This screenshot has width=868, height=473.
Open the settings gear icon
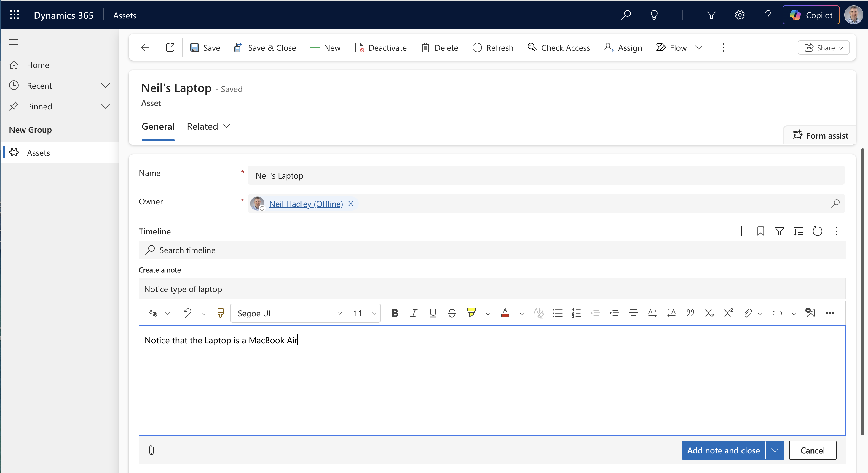coord(740,15)
